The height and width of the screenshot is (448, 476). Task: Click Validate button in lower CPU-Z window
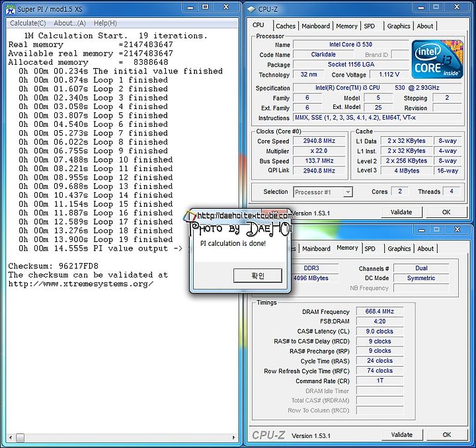pyautogui.click(x=402, y=435)
